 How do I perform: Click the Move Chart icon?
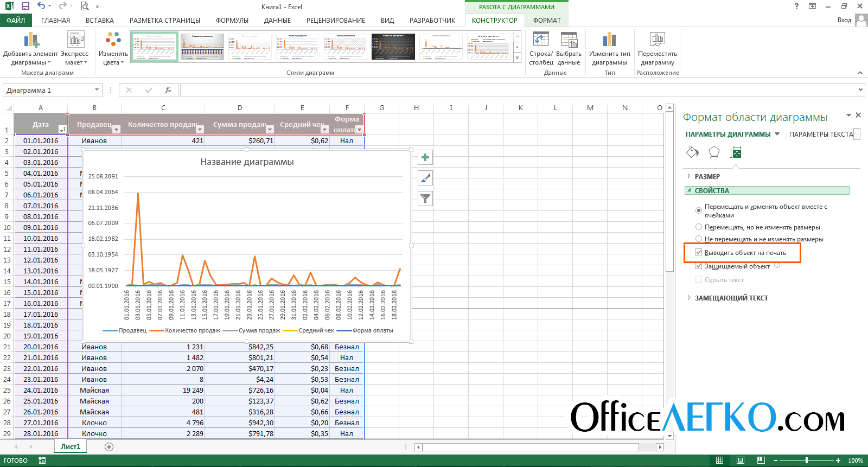coord(658,40)
